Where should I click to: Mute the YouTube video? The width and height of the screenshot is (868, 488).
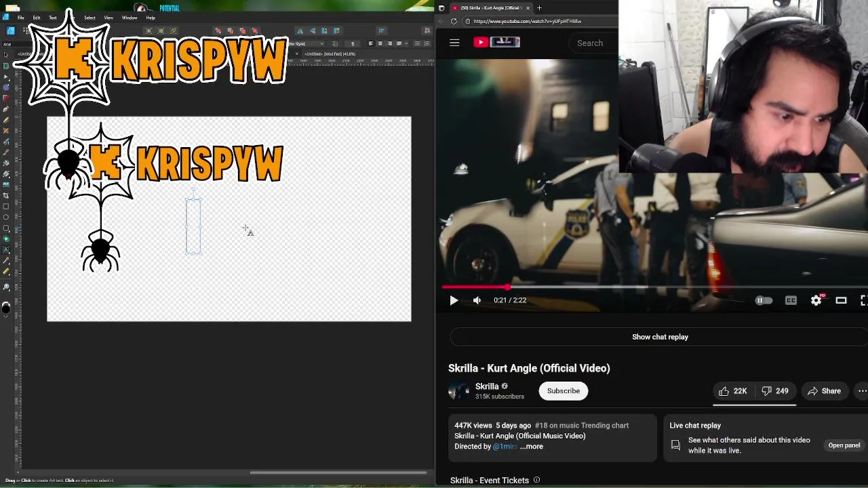coord(477,300)
